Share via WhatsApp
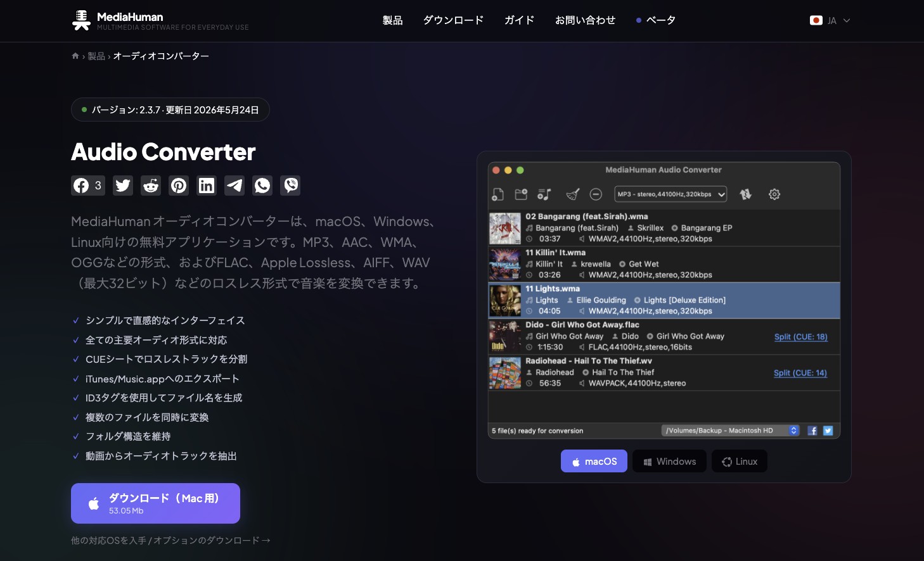 point(262,185)
